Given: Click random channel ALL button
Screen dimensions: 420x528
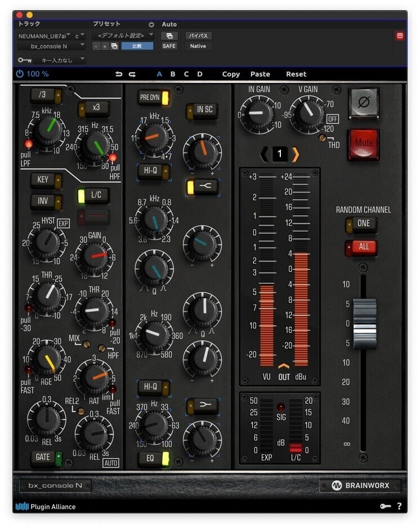Looking at the screenshot, I should tap(361, 247).
